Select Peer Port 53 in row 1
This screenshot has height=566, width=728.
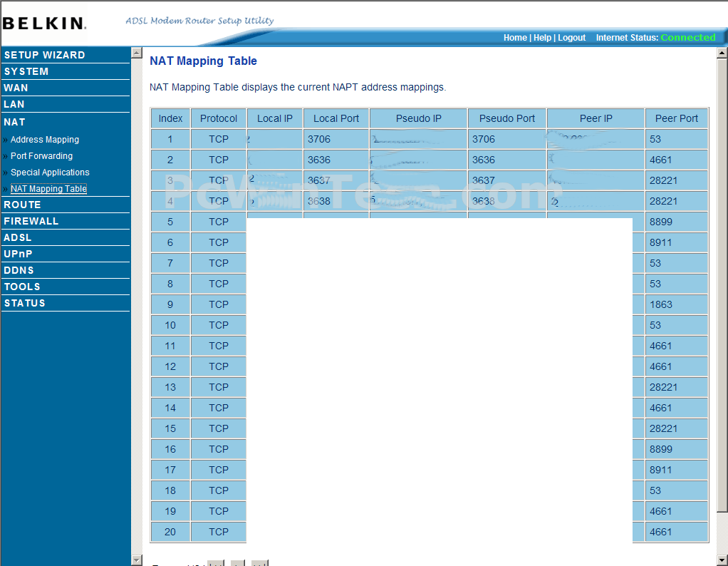tap(677, 139)
